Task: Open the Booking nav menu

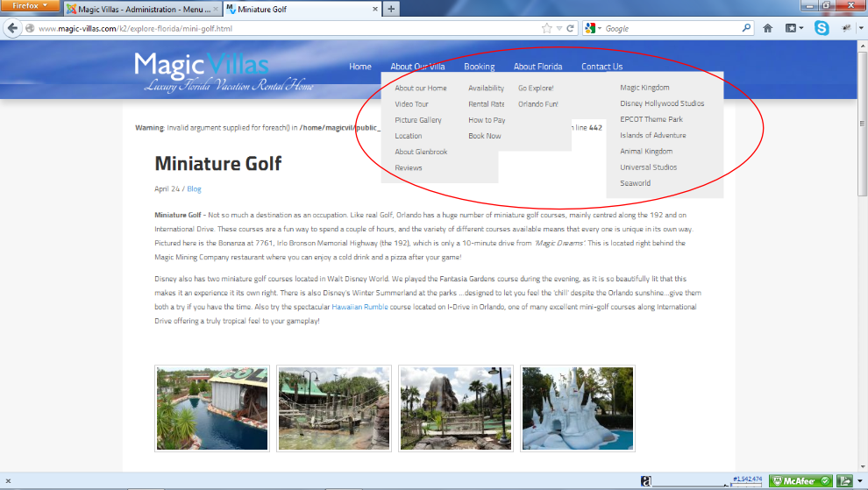Action: tap(480, 67)
